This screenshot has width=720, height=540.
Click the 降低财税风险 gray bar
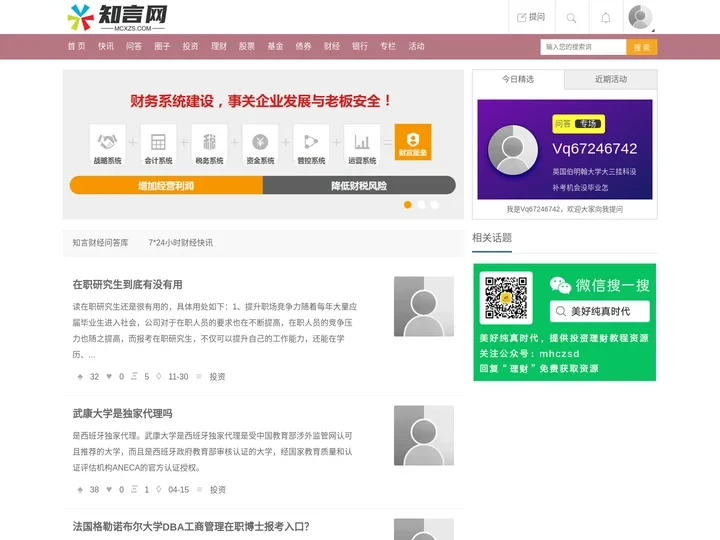click(x=359, y=186)
